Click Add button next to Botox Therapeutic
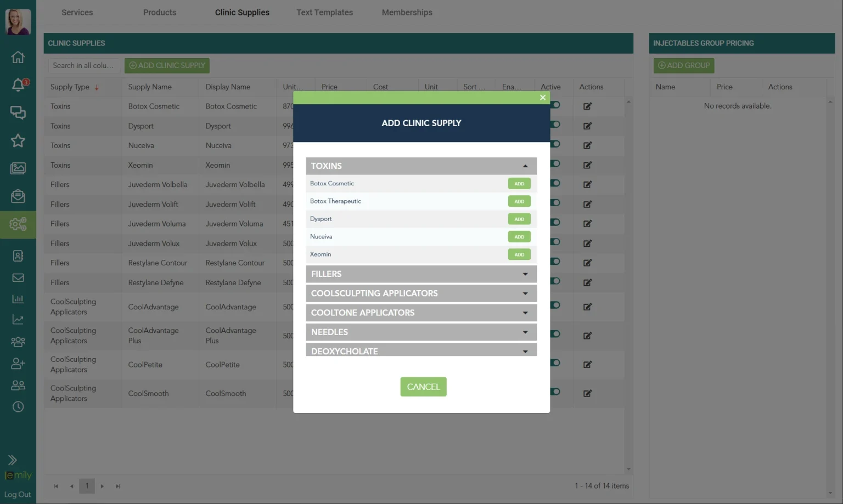 coord(519,201)
